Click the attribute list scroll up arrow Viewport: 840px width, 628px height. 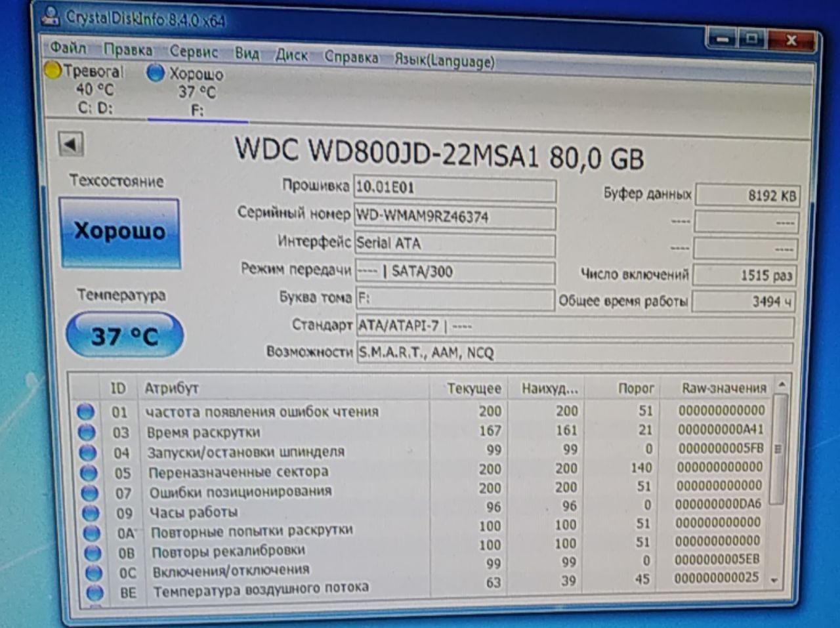[x=781, y=385]
